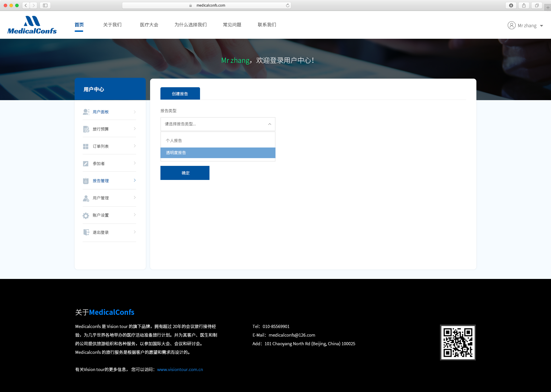Click the 报告类型 field label
The width and height of the screenshot is (551, 392).
pos(168,110)
